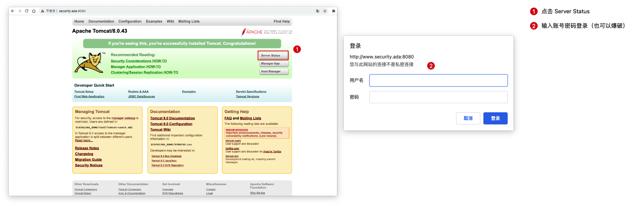644x206 pixels.
Task: Click the Apache Tomcat/8.0.43 heading text
Action: (x=99, y=31)
